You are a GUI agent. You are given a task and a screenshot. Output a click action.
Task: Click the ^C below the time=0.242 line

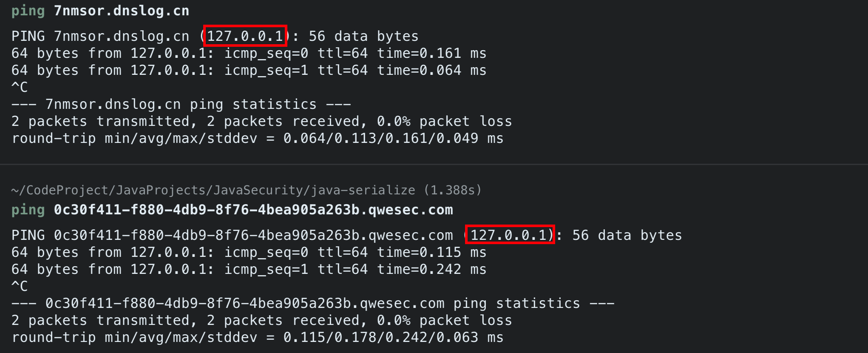tap(20, 286)
